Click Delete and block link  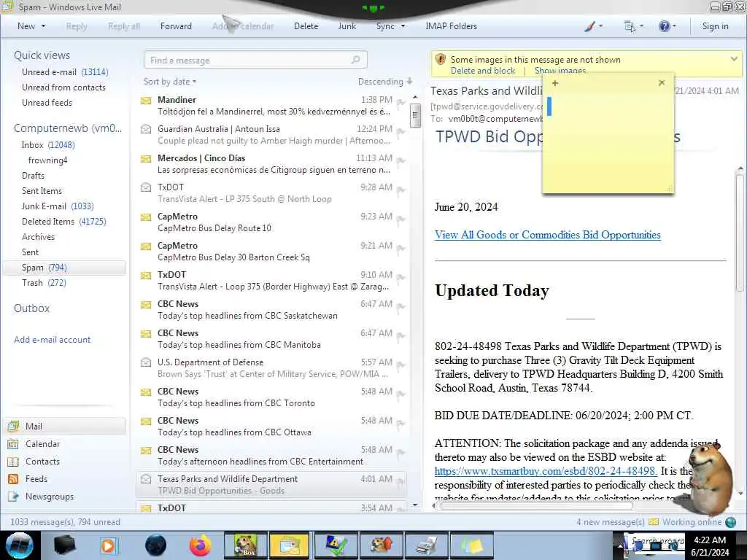point(483,71)
